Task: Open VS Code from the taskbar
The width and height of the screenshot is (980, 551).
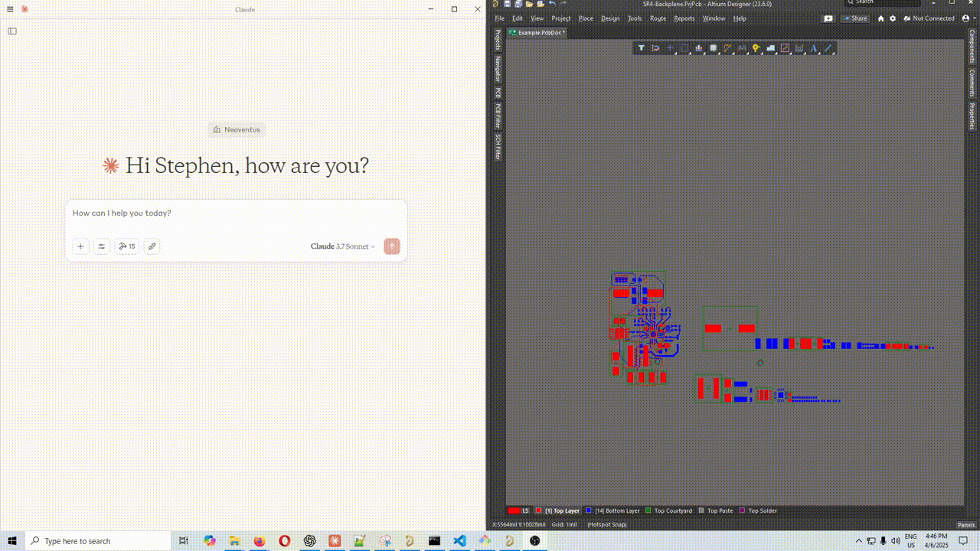Action: (459, 541)
